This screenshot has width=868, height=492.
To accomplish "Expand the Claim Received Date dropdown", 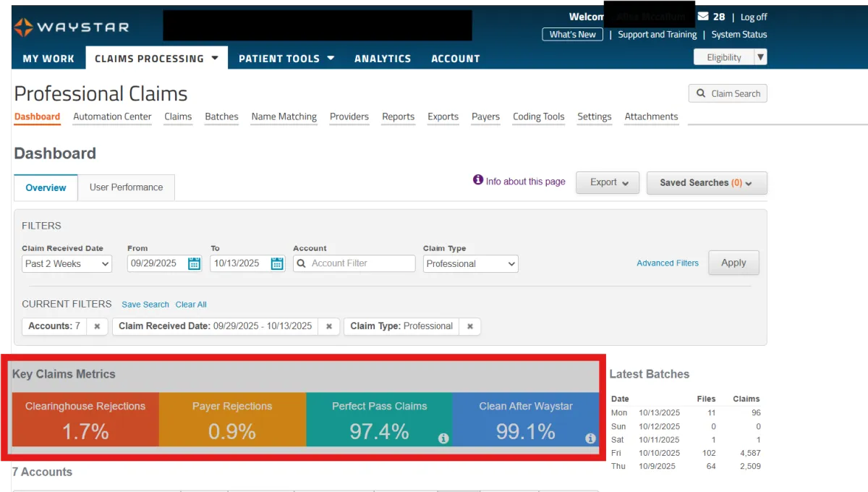I will click(67, 264).
